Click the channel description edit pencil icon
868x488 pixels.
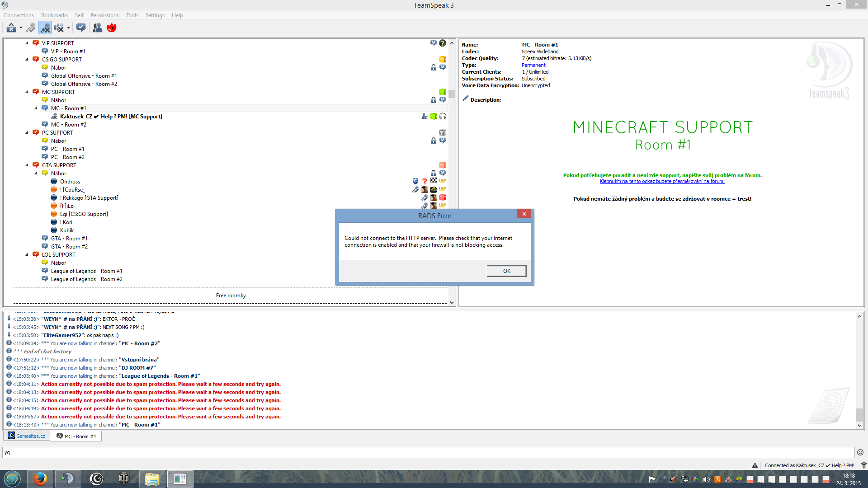click(465, 99)
